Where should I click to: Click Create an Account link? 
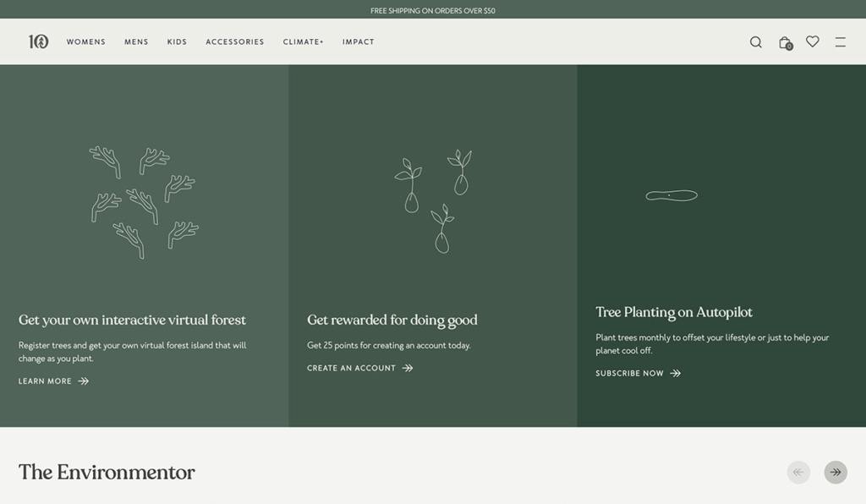point(351,368)
